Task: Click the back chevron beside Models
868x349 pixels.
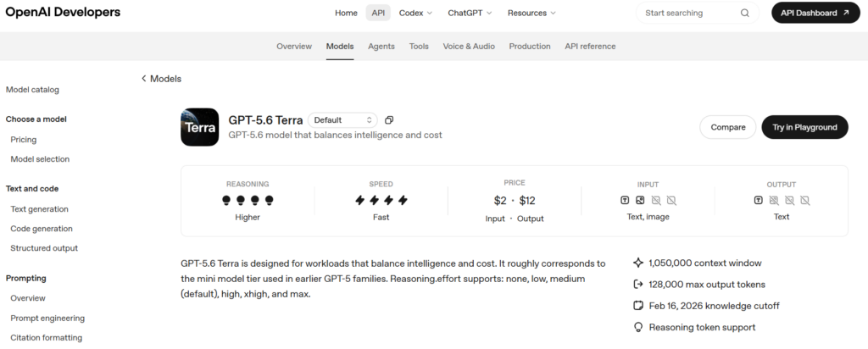Action: [x=144, y=79]
